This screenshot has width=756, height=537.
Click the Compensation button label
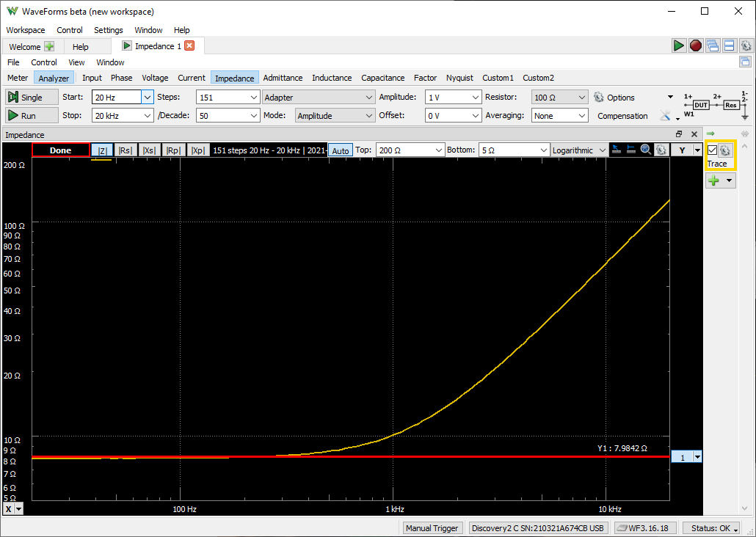(622, 116)
